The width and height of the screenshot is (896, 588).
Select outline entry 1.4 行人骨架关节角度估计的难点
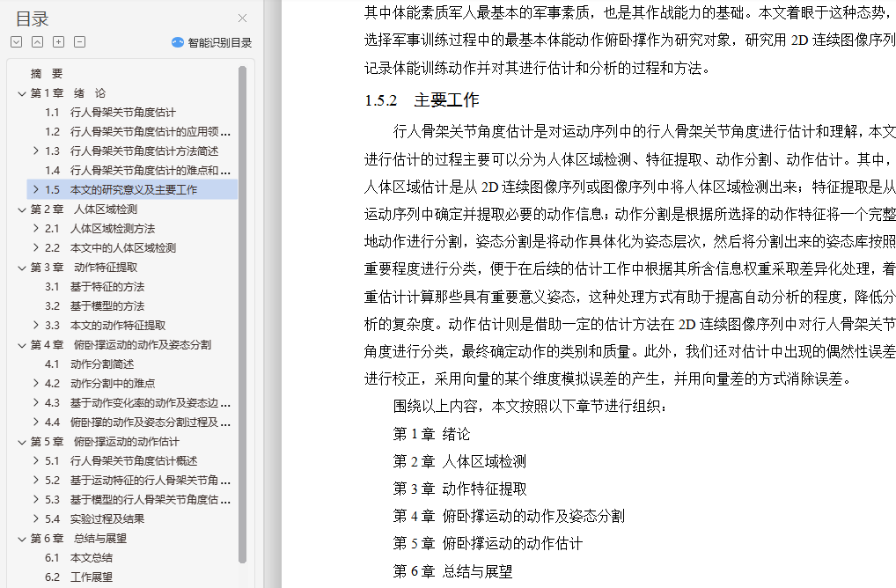pyautogui.click(x=137, y=170)
